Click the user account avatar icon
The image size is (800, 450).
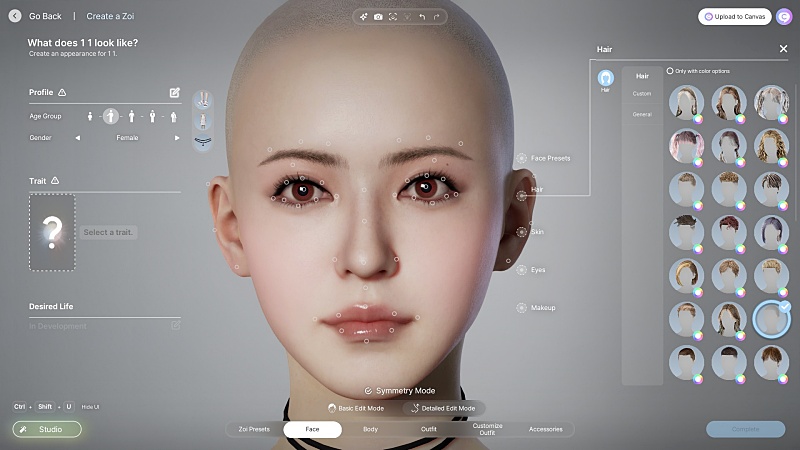[x=784, y=16]
